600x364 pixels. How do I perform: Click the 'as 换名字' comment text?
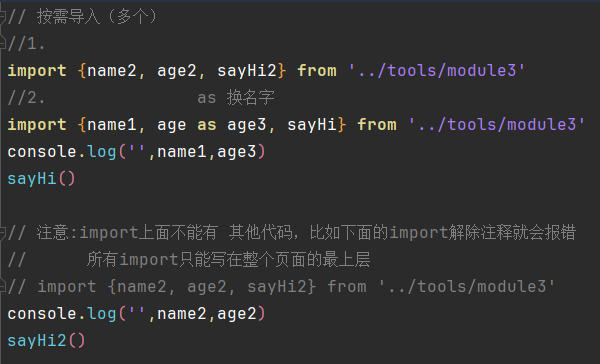pyautogui.click(x=236, y=98)
